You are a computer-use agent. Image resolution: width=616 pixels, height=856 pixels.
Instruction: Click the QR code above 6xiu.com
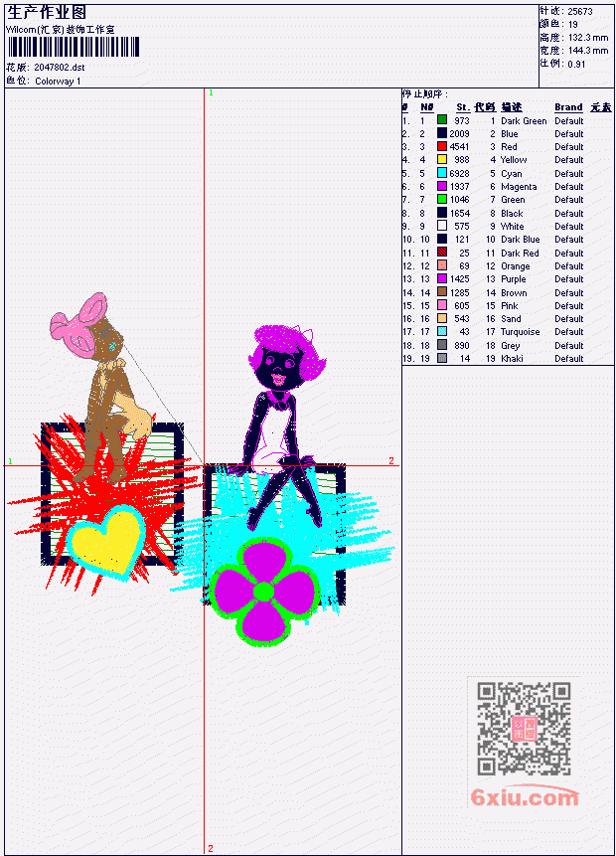pyautogui.click(x=524, y=729)
